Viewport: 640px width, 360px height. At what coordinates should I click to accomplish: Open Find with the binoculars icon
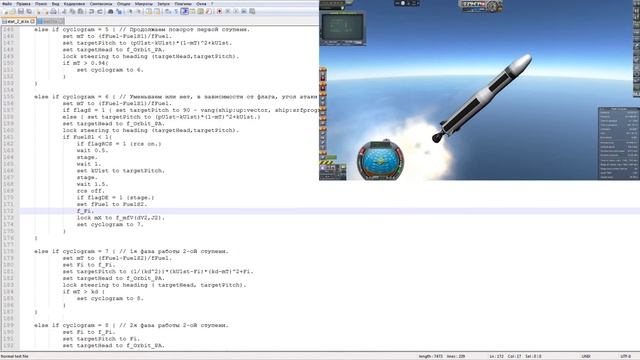110,11
